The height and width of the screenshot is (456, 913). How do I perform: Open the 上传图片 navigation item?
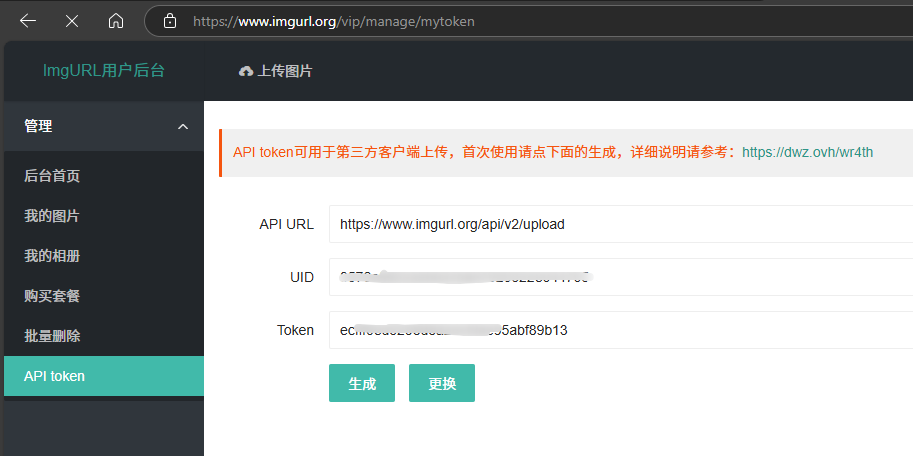(x=275, y=71)
